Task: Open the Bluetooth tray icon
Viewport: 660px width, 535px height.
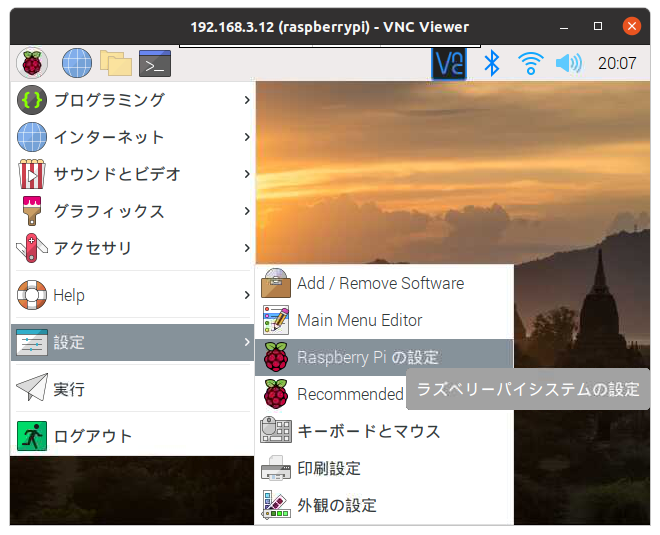Action: 492,64
